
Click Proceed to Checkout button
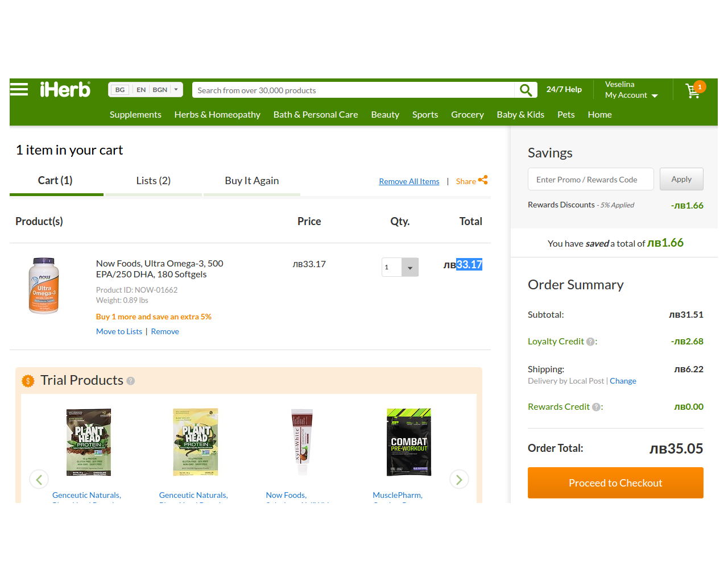[x=615, y=483]
